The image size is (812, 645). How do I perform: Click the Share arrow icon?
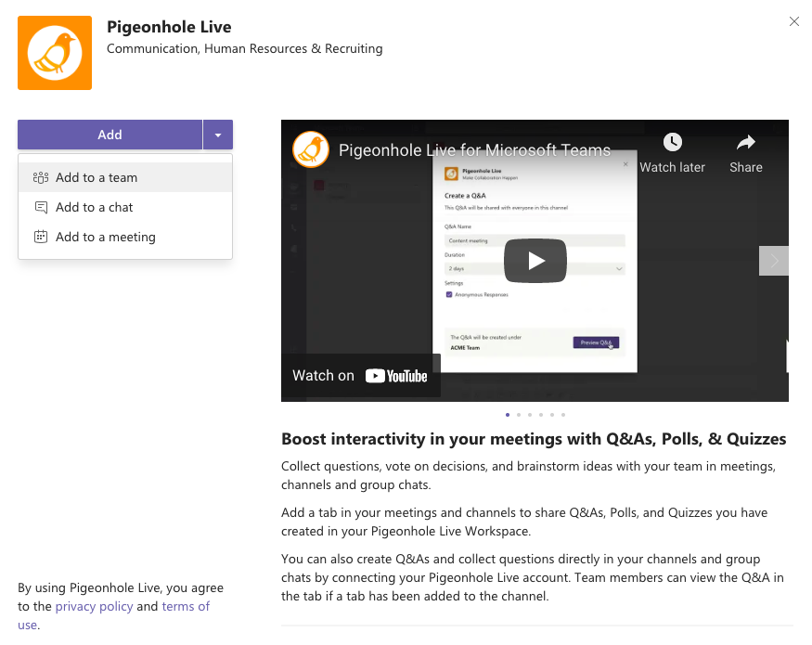pos(746,142)
